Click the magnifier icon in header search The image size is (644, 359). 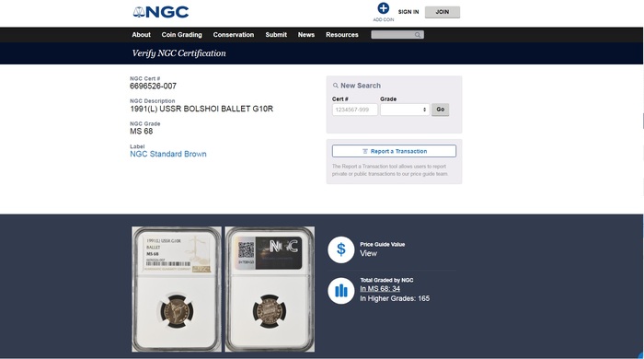click(418, 35)
